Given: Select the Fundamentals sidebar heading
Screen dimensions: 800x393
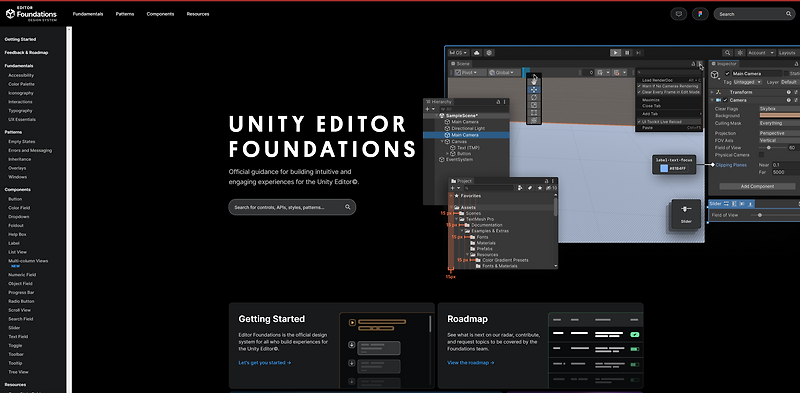Looking at the screenshot, I should (x=19, y=66).
